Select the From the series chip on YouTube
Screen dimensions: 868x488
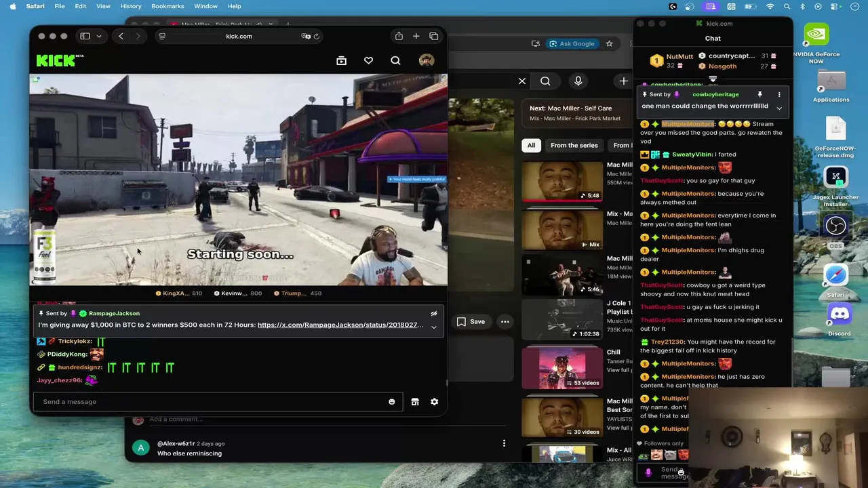(x=574, y=145)
